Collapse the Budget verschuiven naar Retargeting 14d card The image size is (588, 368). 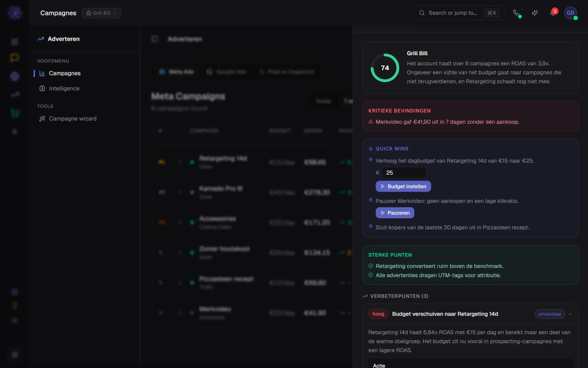[x=570, y=314]
